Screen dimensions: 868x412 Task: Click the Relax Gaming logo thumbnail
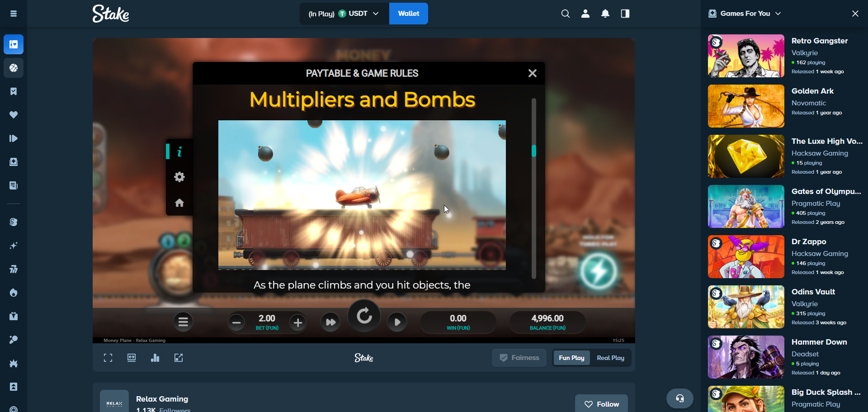click(x=114, y=401)
